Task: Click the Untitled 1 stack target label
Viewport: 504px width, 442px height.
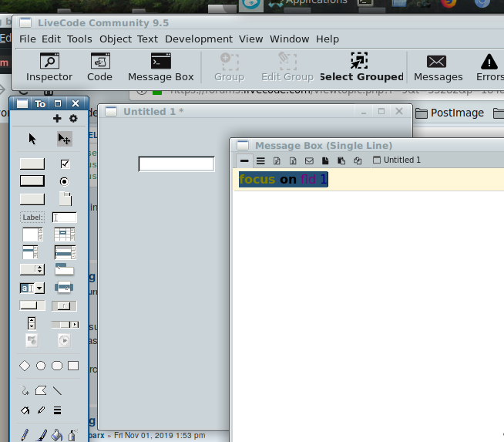Action: tap(397, 160)
